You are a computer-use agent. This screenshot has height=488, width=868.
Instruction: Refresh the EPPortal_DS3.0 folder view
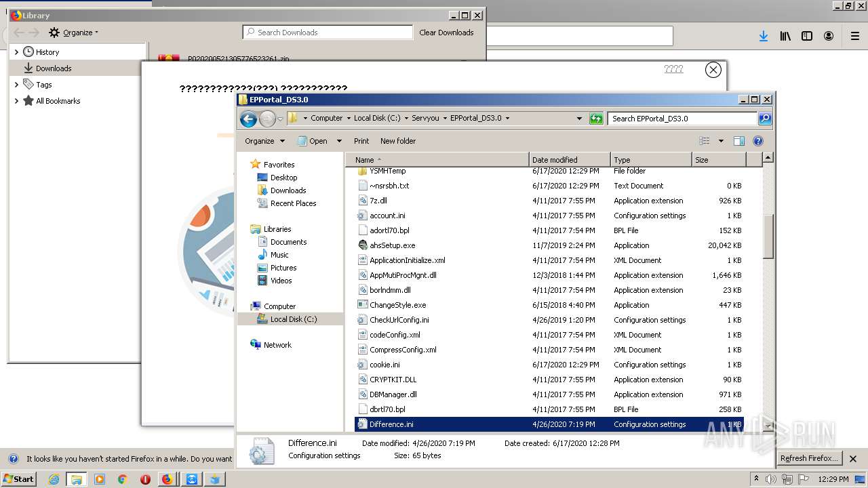coord(596,119)
